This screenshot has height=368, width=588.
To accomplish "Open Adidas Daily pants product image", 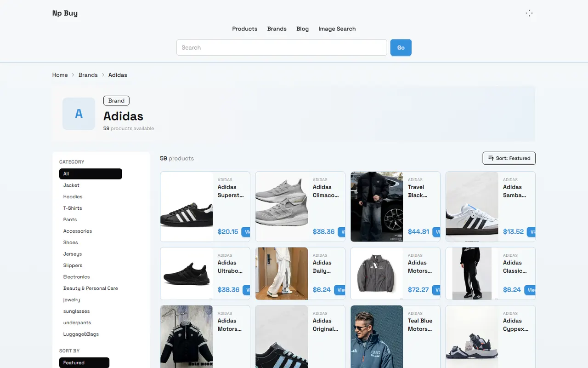I will coord(282,274).
